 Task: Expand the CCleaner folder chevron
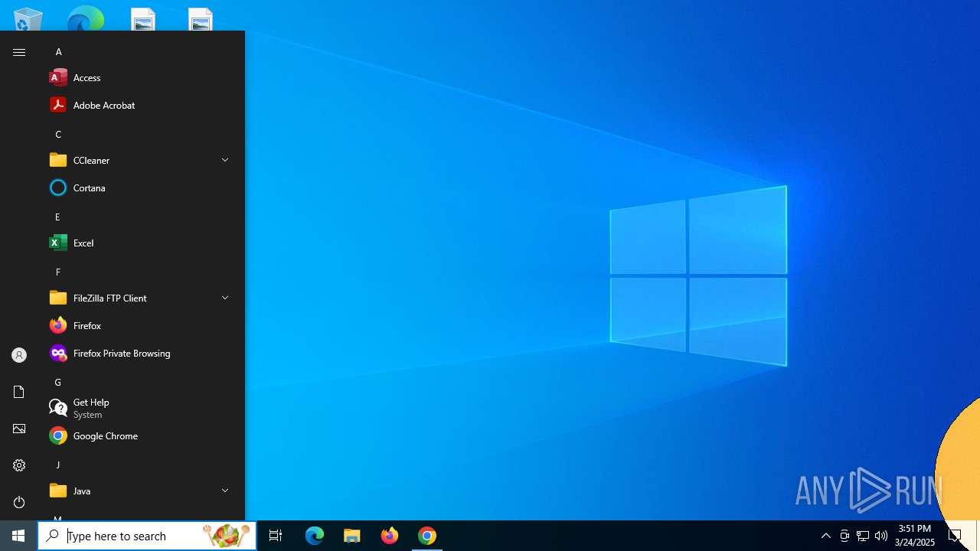(225, 160)
